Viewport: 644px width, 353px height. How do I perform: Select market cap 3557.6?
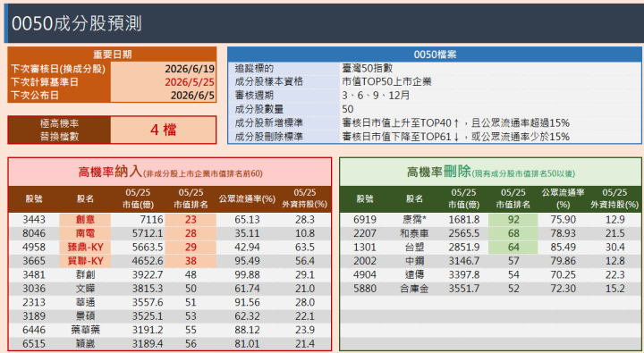(148, 302)
